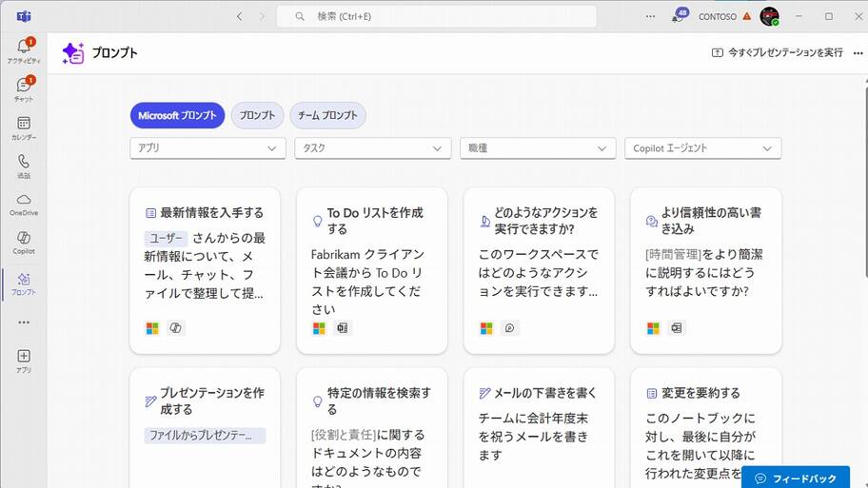Switch to the チーム プロンプト tab
This screenshot has height=488, width=868.
327,116
